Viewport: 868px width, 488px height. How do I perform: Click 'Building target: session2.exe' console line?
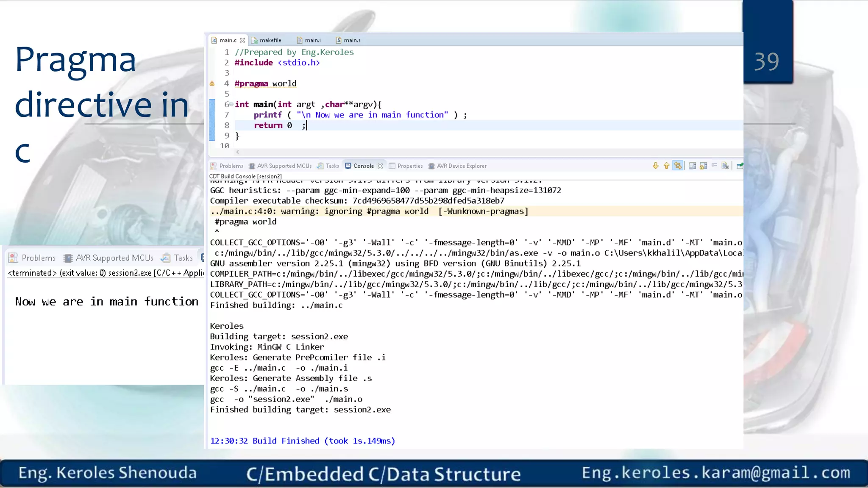279,336
